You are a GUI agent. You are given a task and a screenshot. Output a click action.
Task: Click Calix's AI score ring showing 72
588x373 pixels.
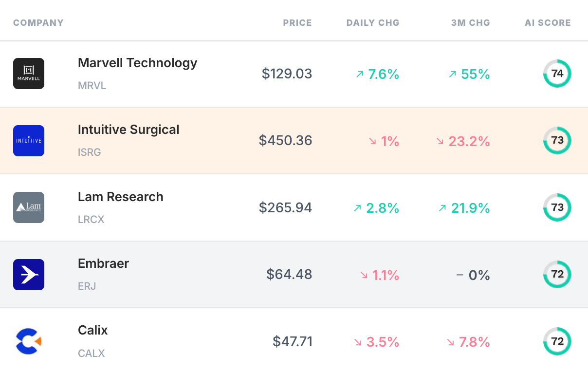coord(557,341)
